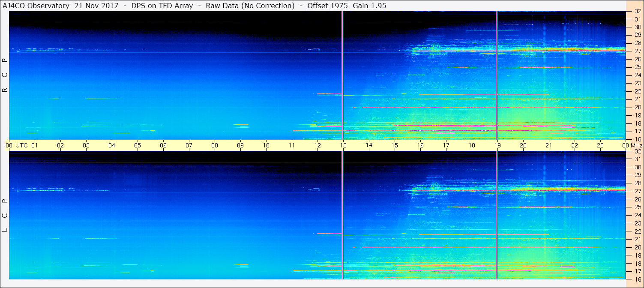Viewport: 644px width, 288px height.
Task: Click the 27 MHz label in RCP scale
Action: coord(638,51)
